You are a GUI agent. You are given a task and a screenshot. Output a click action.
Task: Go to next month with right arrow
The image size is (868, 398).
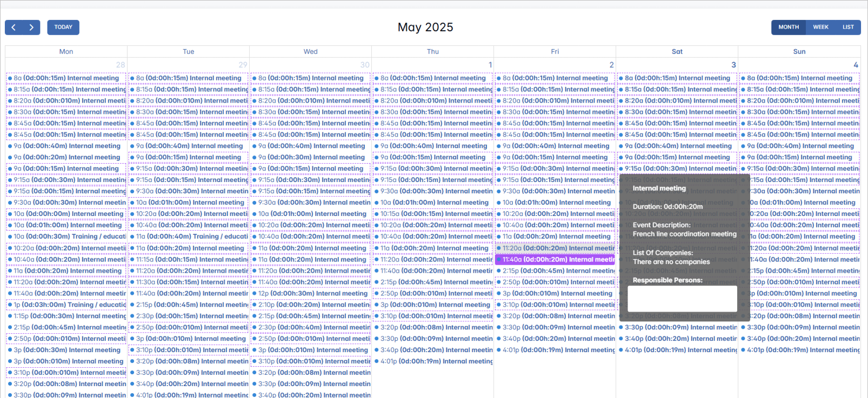pyautogui.click(x=31, y=28)
